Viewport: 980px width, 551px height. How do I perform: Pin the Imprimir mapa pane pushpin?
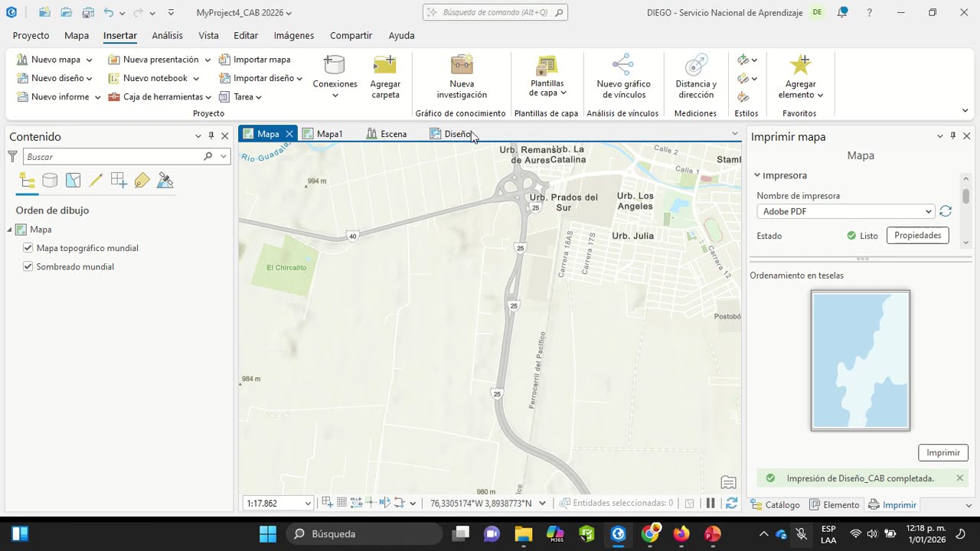pos(953,136)
